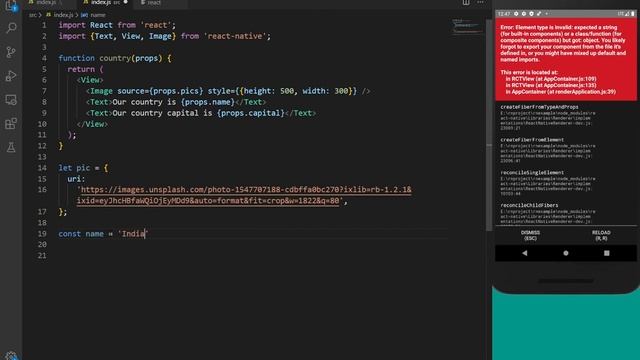Open the Extensions view
Viewport: 640px width, 360px height.
click(x=11, y=123)
